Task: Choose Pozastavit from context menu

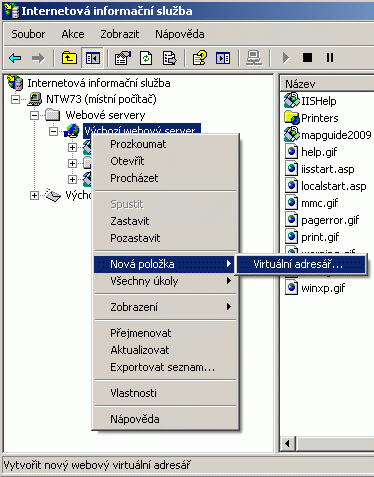Action: (x=165, y=238)
